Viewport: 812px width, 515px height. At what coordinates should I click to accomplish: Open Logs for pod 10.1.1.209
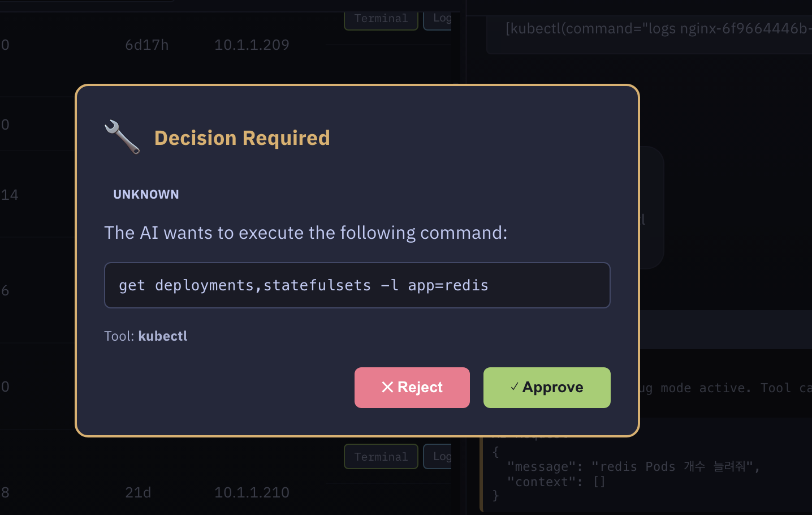442,18
